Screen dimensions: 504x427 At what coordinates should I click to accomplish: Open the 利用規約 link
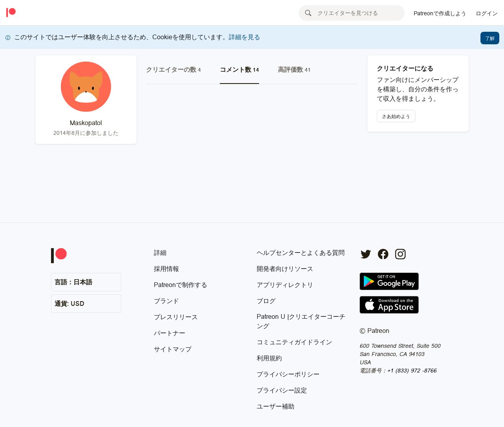click(269, 358)
